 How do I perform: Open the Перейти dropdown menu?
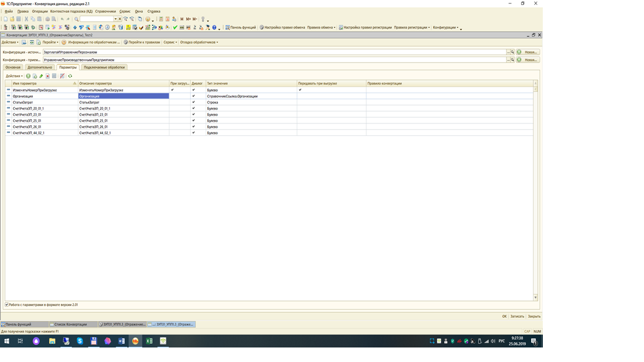[x=50, y=42]
